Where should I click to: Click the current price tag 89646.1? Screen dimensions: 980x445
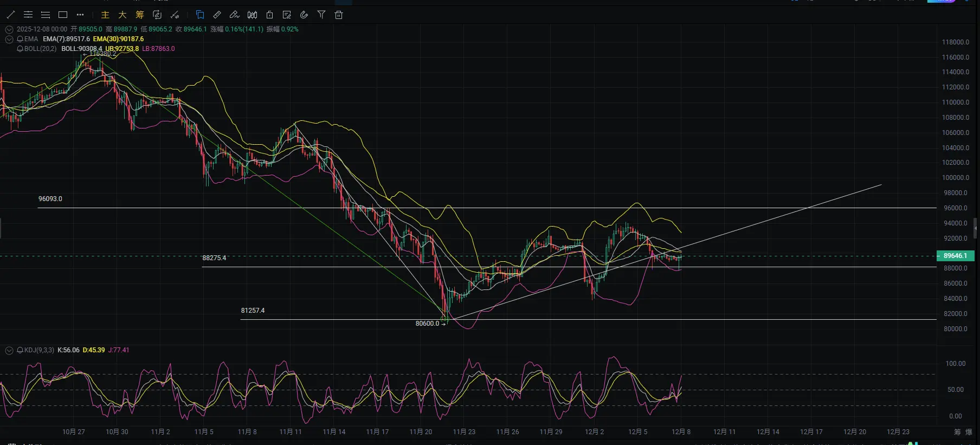[x=955, y=256]
